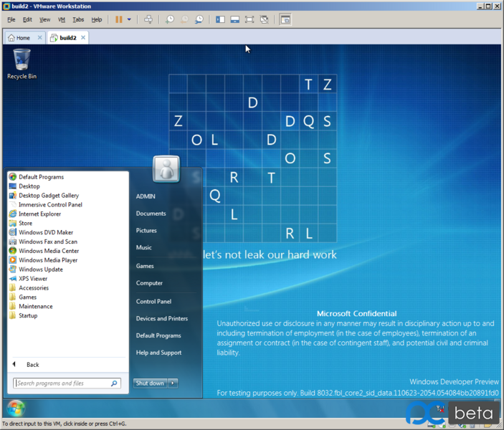The width and height of the screenshot is (504, 430).
Task: Open Devices and Printers
Action: point(162,318)
